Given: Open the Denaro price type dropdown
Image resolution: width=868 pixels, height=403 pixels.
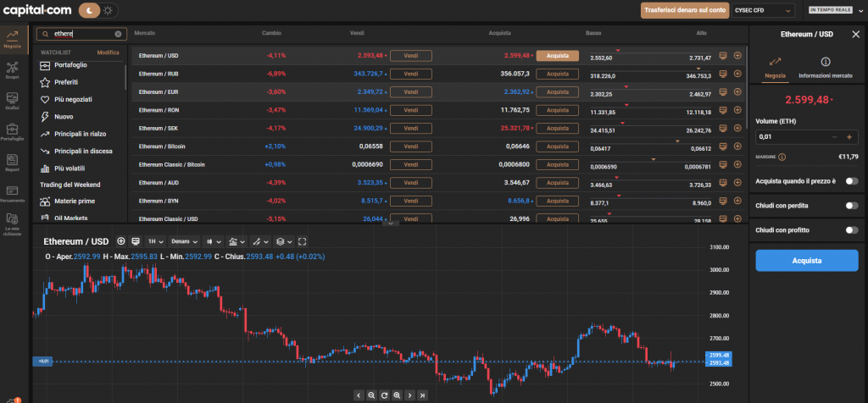Looking at the screenshot, I should (x=184, y=241).
